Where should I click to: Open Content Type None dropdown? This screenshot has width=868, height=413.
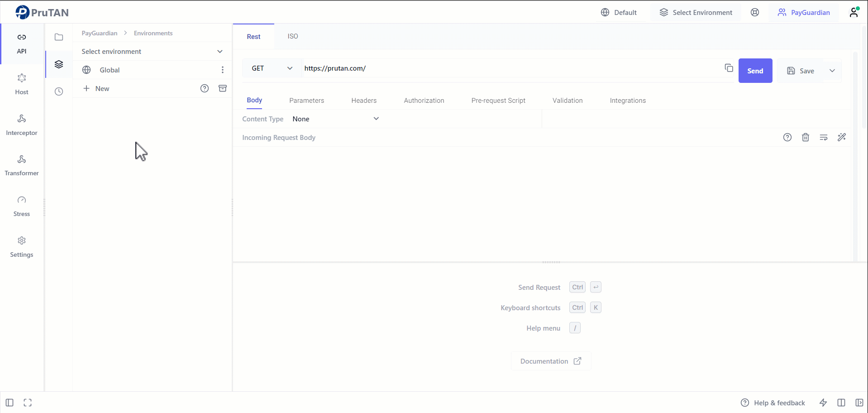[x=336, y=119]
